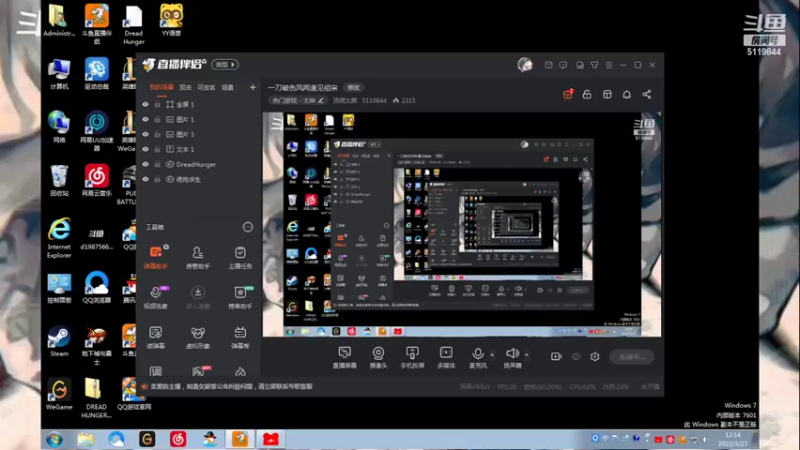Open settings gear next to the live button
This screenshot has height=450, width=800.
595,357
